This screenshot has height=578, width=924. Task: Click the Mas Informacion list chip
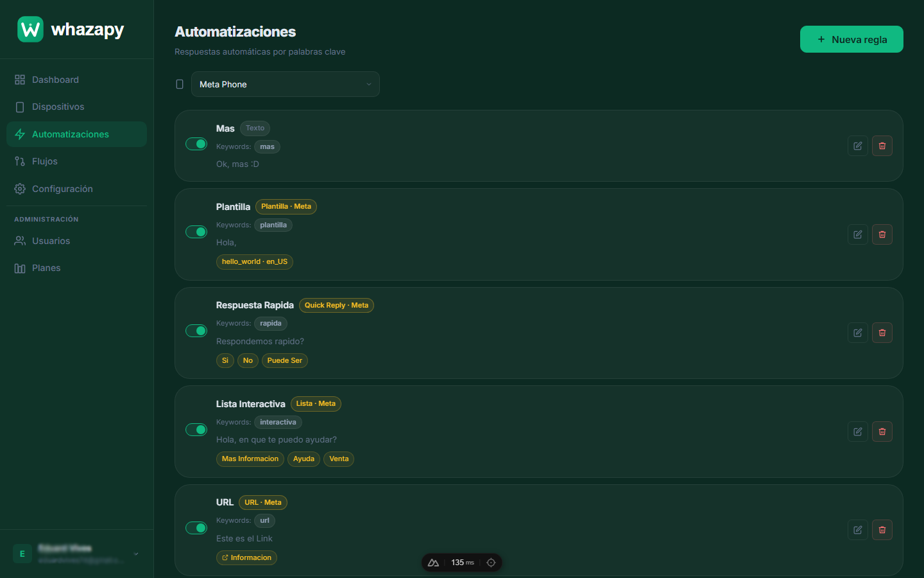coord(250,459)
